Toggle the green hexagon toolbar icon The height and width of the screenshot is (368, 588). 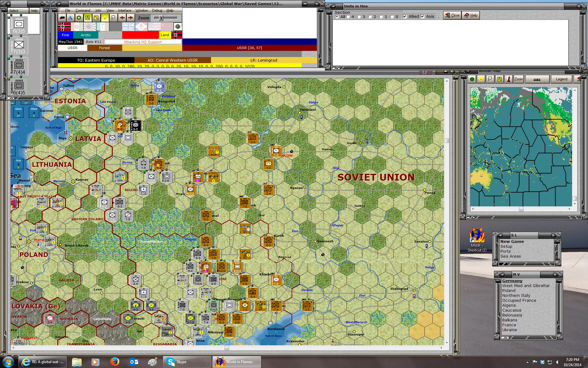pos(79,18)
